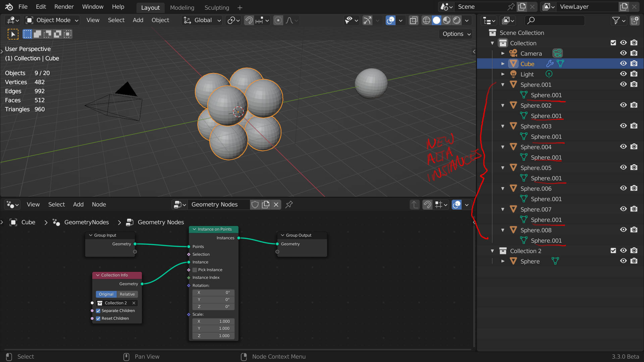Click the New Collection icon in outliner
This screenshot has height=362, width=644.
[x=635, y=20]
